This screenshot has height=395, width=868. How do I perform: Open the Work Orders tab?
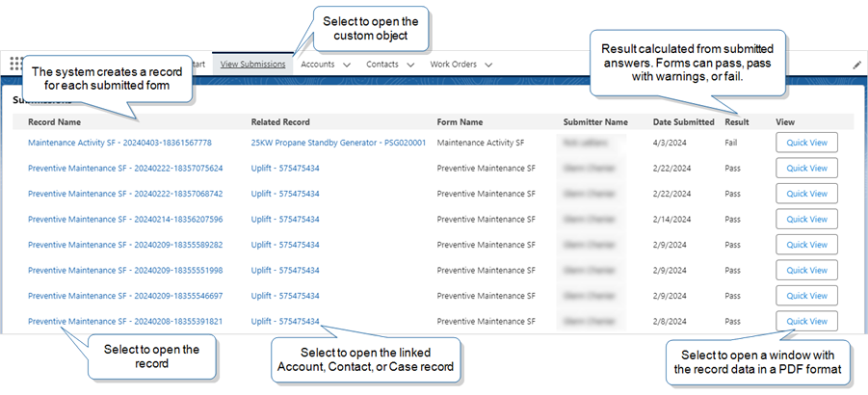click(454, 65)
